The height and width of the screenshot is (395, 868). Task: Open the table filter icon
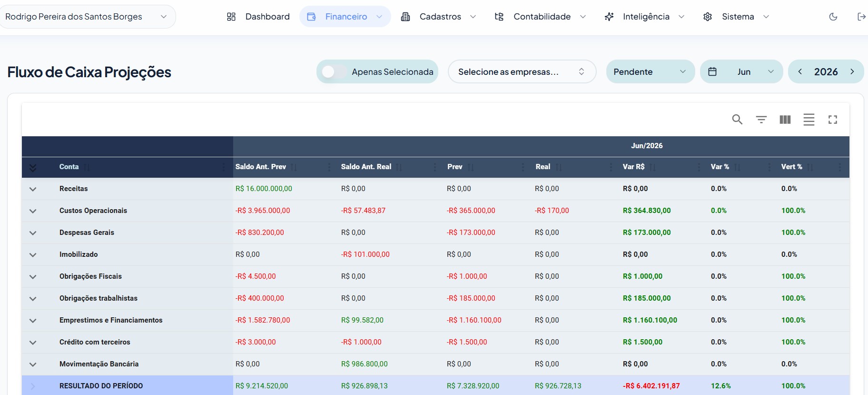[x=761, y=120]
